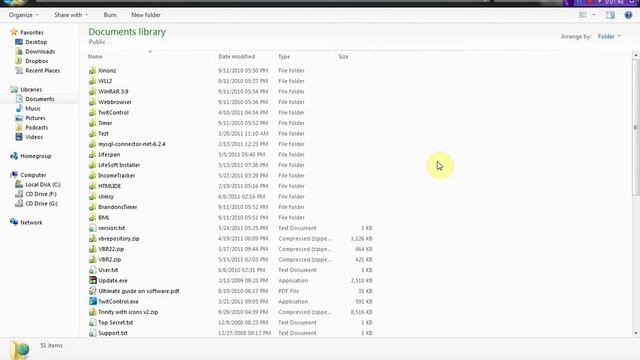
Task: Select the Tezt folder icon
Action: coord(93,133)
